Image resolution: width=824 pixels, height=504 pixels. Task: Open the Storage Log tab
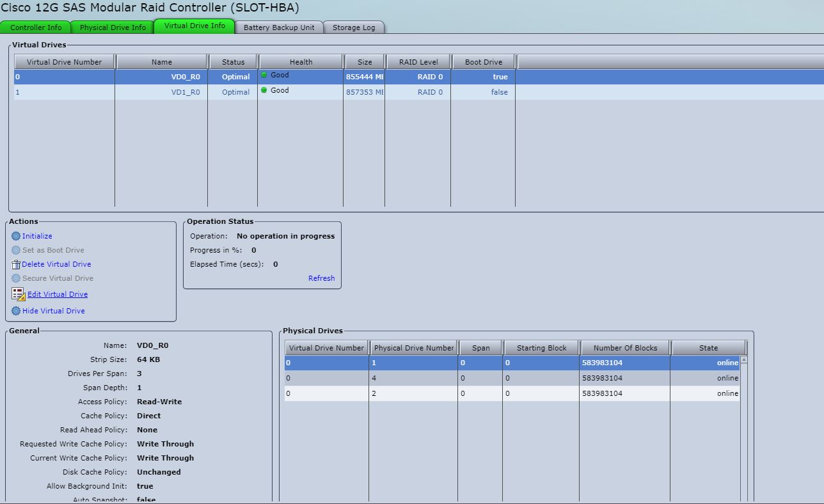tap(354, 28)
